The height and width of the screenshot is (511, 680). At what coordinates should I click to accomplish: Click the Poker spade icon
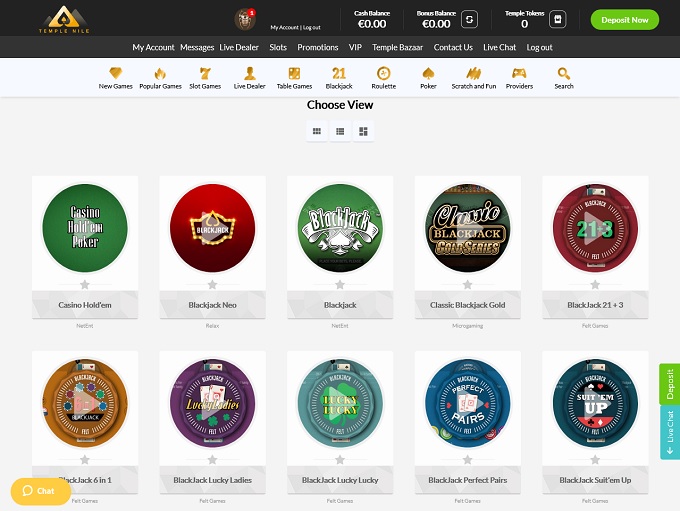(428, 74)
